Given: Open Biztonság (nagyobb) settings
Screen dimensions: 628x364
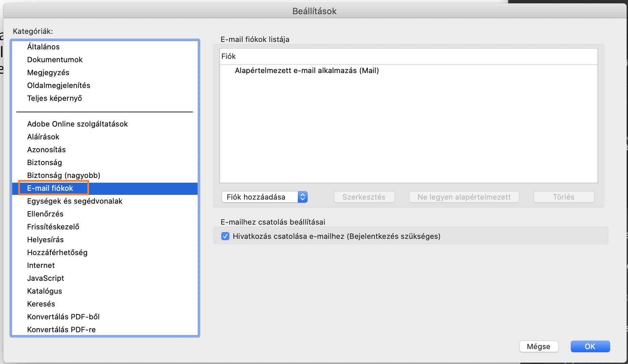Looking at the screenshot, I should 105,175.
